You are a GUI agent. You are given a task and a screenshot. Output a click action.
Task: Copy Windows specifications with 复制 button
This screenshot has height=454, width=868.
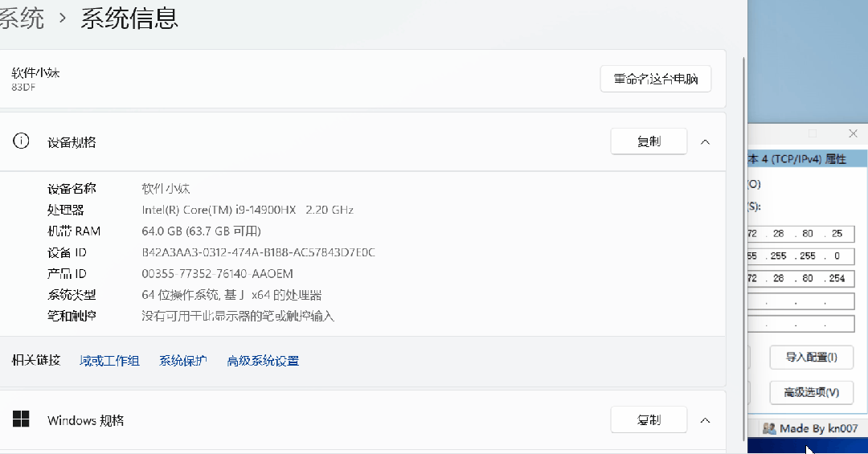click(649, 420)
